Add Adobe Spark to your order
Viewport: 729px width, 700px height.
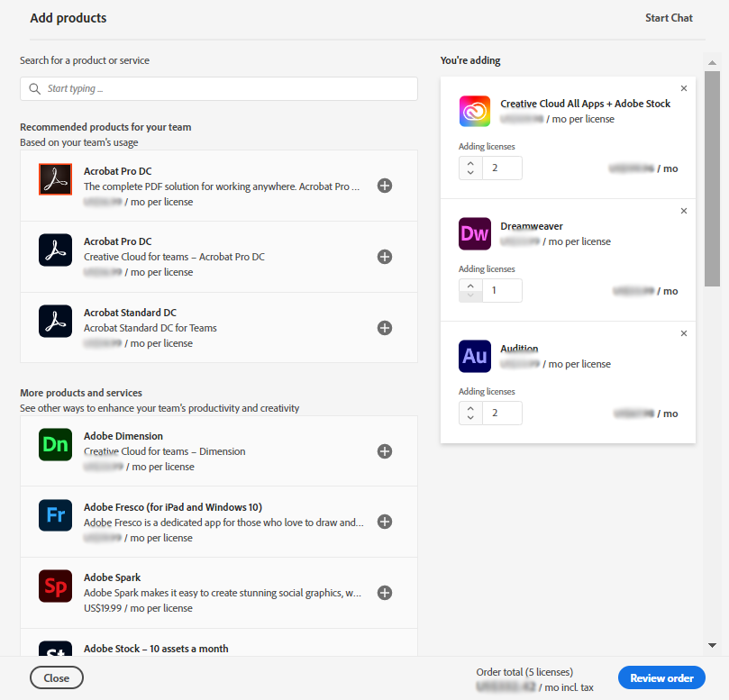point(385,593)
